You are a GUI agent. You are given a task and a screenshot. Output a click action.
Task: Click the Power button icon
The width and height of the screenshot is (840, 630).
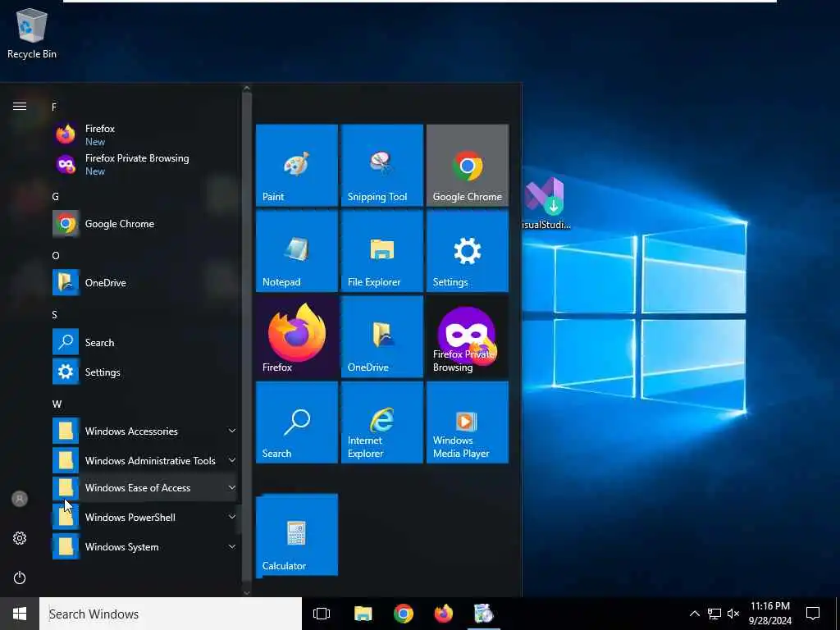coord(20,577)
